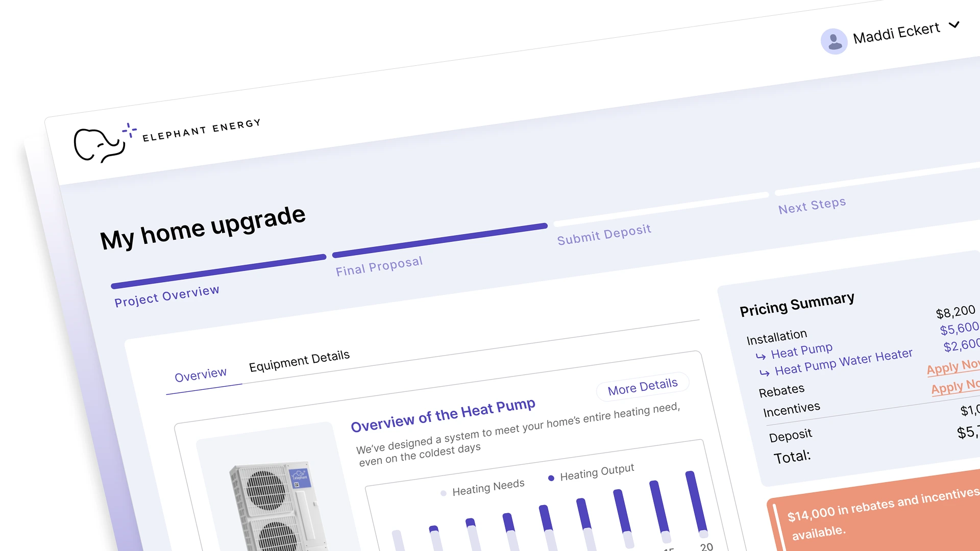Screen dimensions: 980x551
Task: Click the user avatar icon
Action: [x=834, y=41]
